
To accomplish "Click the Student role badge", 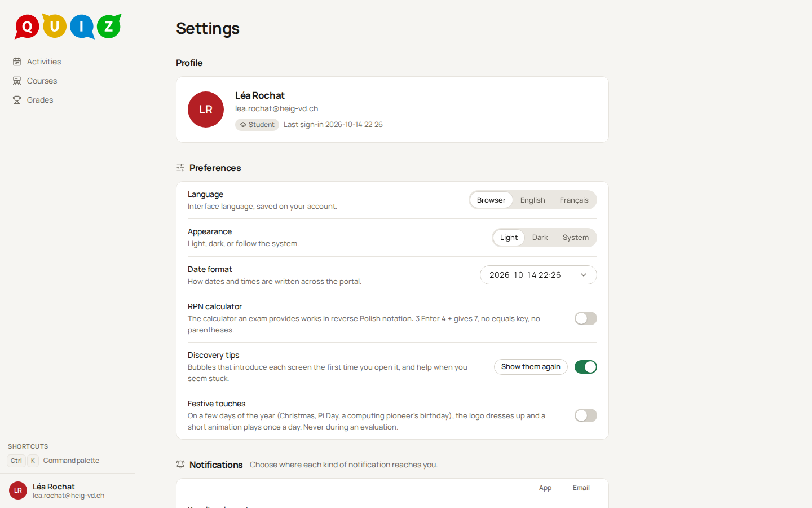I will click(x=257, y=125).
